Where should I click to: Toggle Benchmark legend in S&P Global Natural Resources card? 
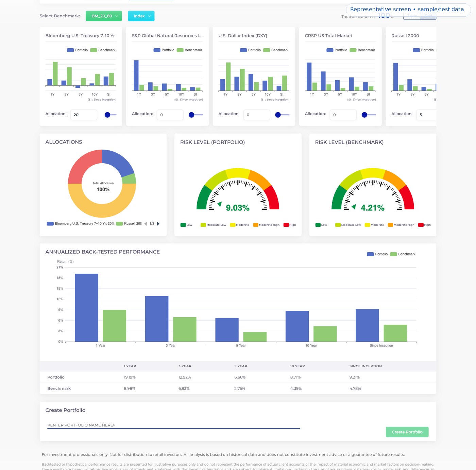pyautogui.click(x=189, y=50)
